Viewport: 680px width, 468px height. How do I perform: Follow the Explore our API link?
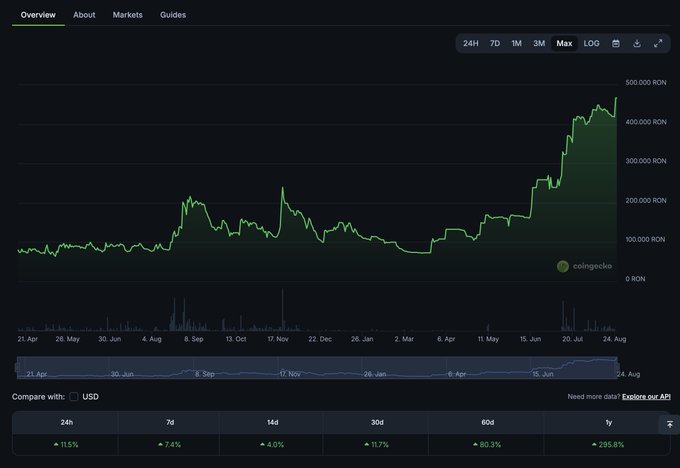click(646, 396)
